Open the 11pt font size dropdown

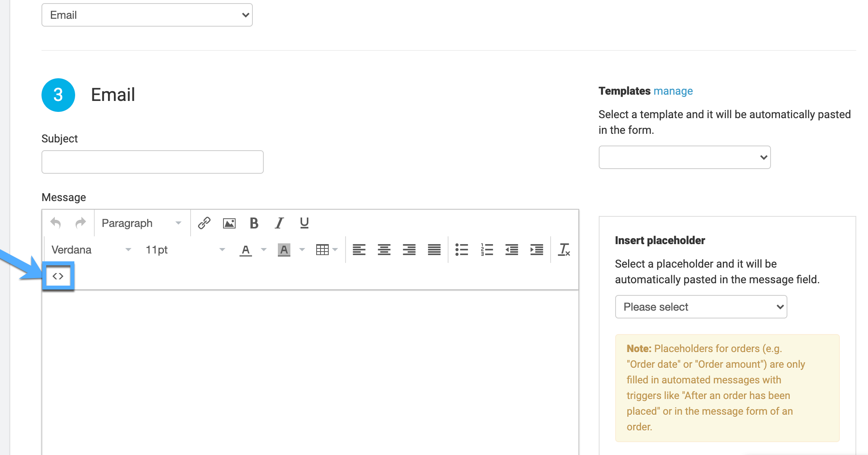click(x=185, y=250)
